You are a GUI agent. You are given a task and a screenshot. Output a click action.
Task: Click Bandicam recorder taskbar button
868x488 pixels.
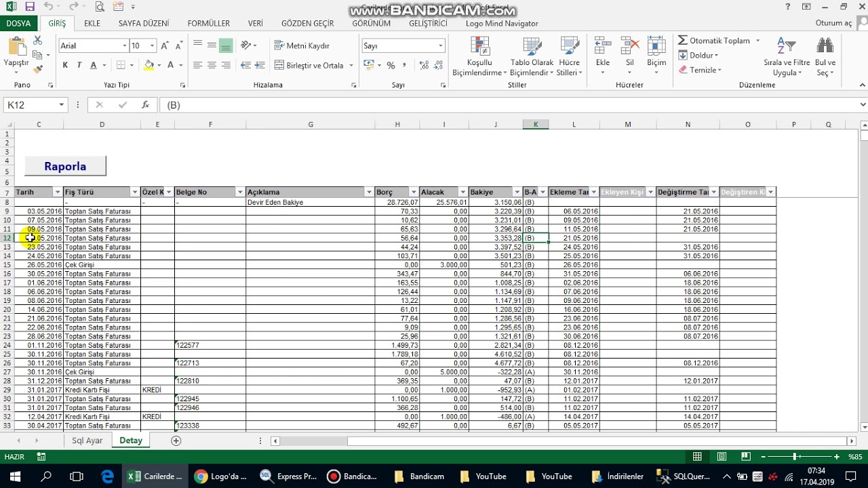[x=352, y=476]
